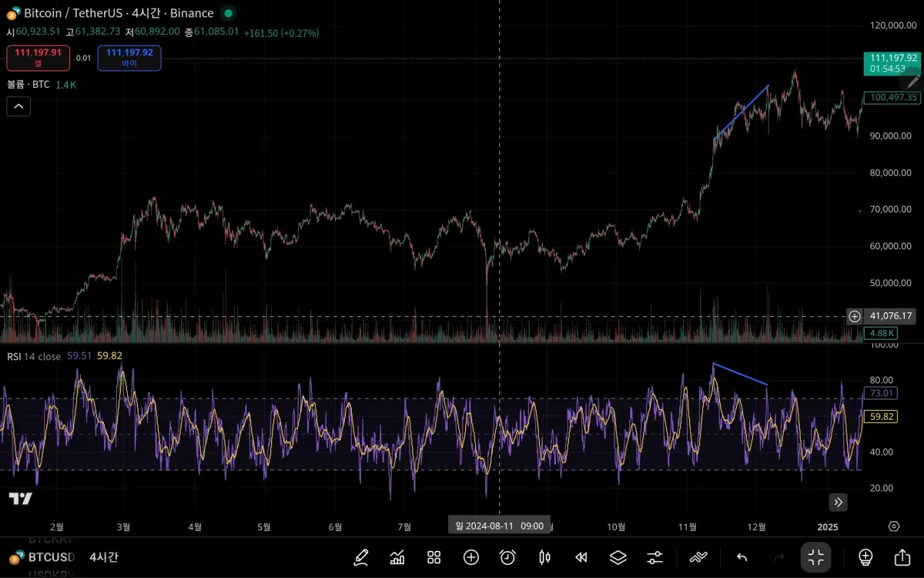The image size is (924, 578).
Task: Create an alert with the alarm clock icon
Action: pyautogui.click(x=507, y=557)
